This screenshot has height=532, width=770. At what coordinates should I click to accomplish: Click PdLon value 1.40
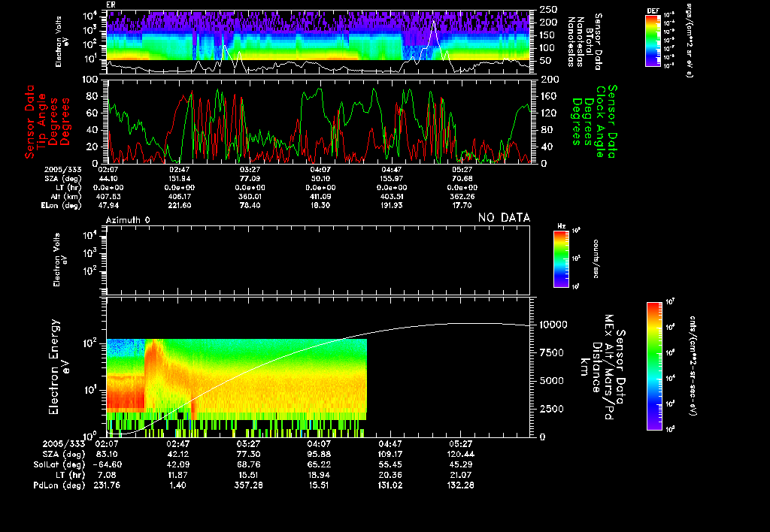[177, 485]
